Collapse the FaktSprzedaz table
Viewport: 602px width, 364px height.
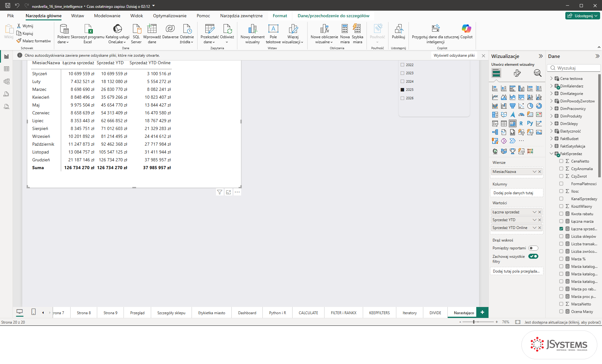point(552,153)
